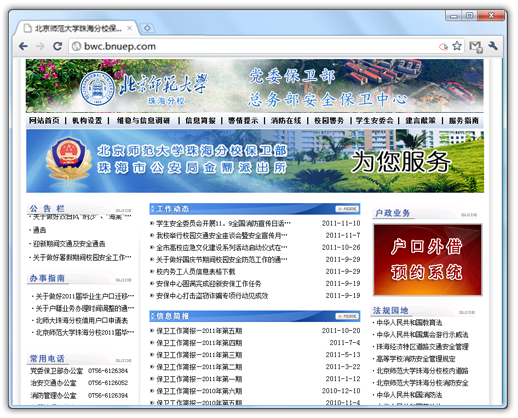
Task: Open 学生安全委员会开展11.9全国消防宣传日 news
Action: point(223,223)
